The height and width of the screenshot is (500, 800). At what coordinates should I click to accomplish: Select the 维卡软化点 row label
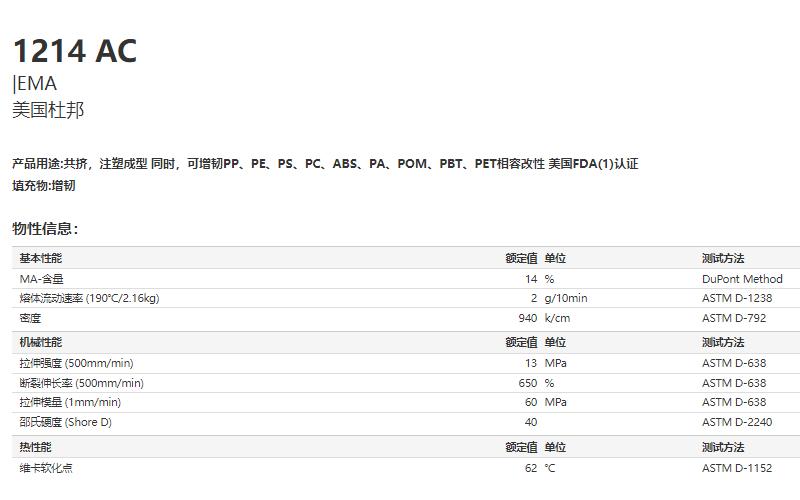[46, 468]
